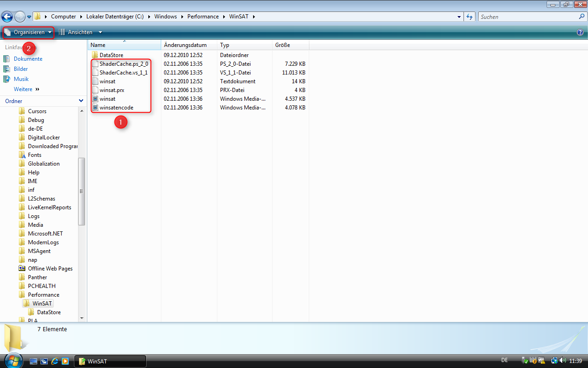Screen dimensions: 588x368
Task: Navigate to Windows in the breadcrumb path
Action: click(x=165, y=16)
